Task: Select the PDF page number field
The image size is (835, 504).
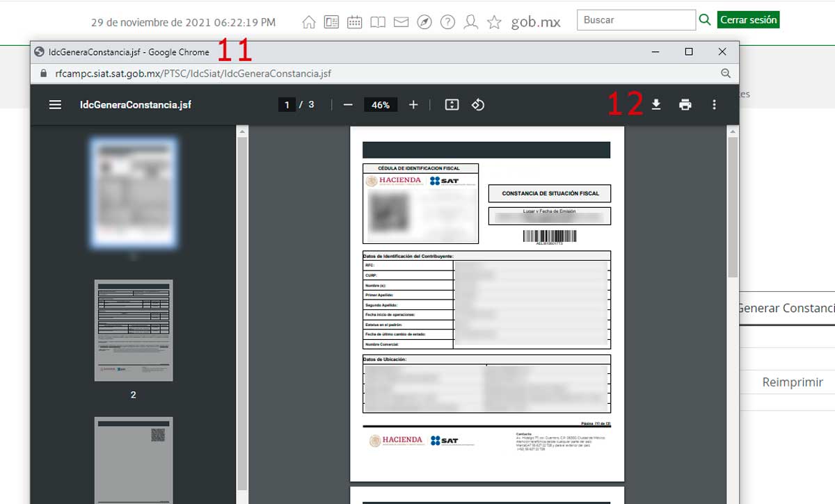Action: [286, 105]
